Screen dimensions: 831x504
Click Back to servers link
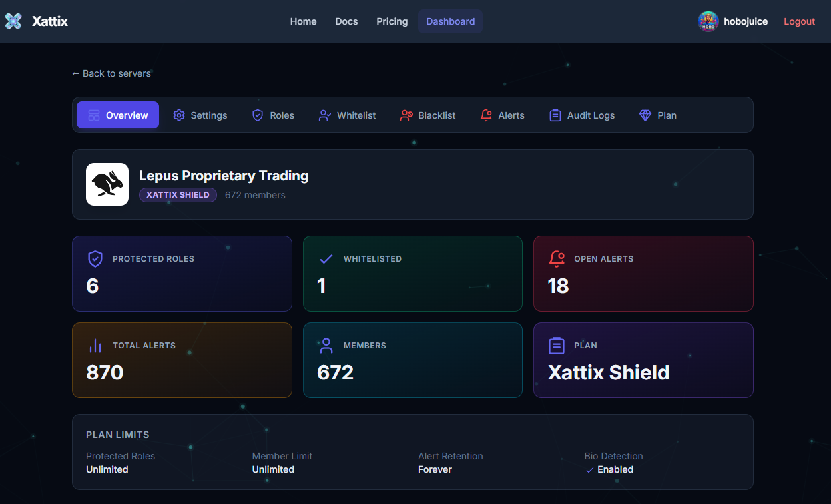pyautogui.click(x=111, y=73)
